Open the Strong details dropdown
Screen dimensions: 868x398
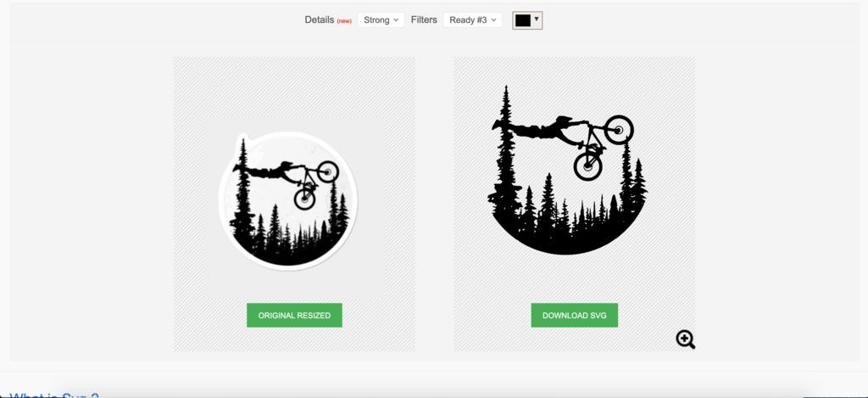[x=381, y=20]
